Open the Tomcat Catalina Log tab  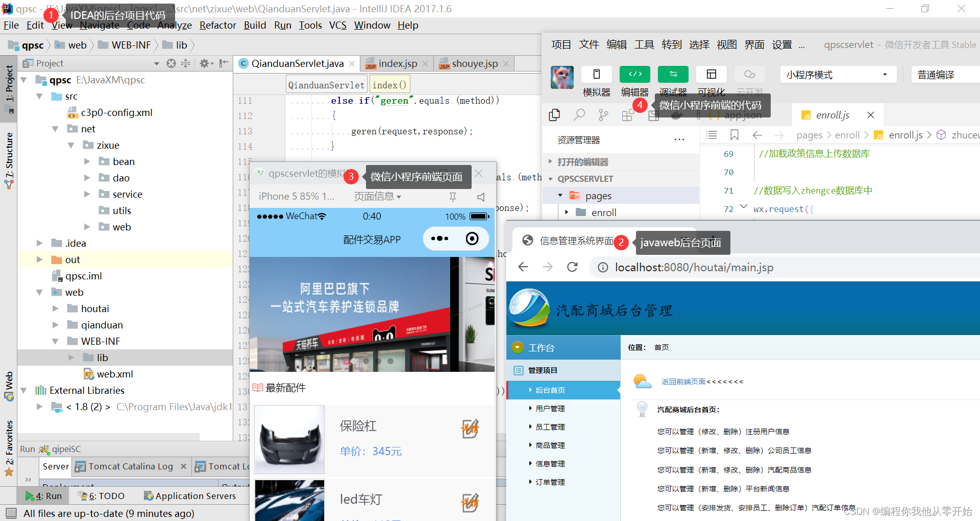pos(131,466)
